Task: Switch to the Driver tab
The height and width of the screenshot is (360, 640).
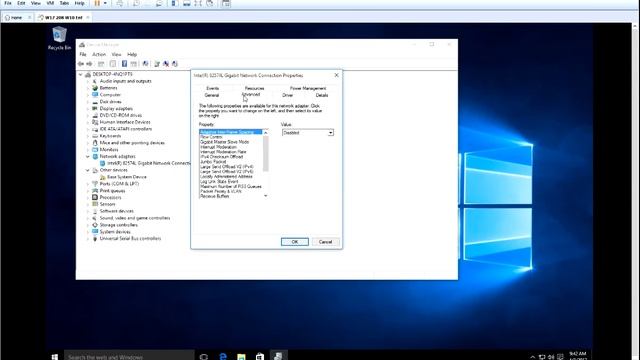Action: [x=288, y=95]
